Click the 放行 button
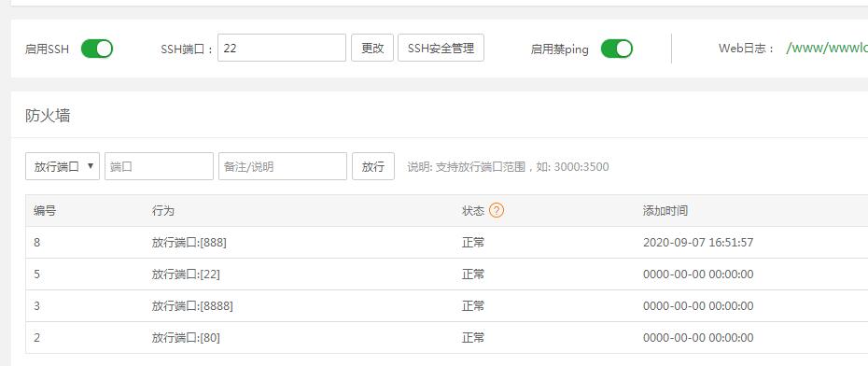Viewport: 868px width, 366px height. coord(373,166)
